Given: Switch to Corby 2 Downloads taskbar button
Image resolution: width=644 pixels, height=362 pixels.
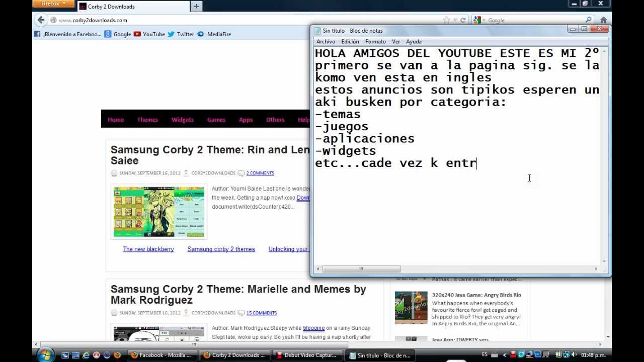Looking at the screenshot, I should 234,355.
